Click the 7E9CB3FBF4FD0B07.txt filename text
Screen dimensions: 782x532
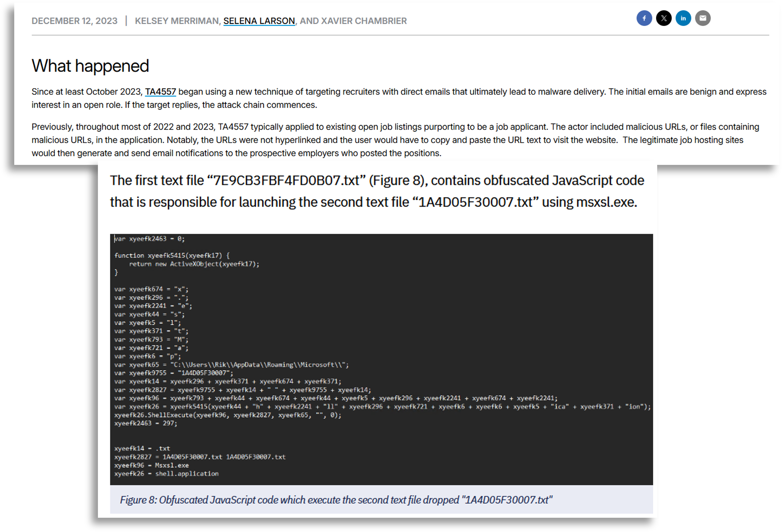[x=286, y=180]
